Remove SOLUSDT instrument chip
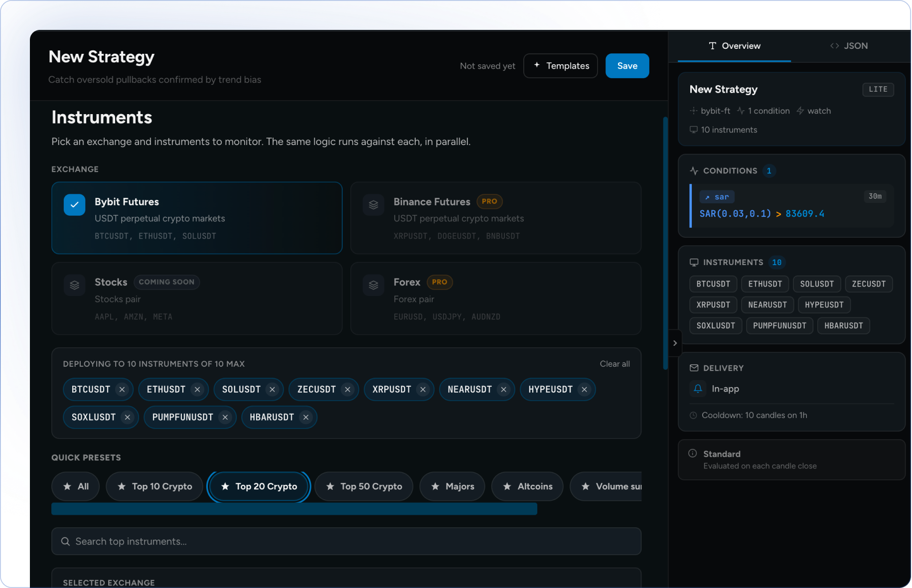This screenshot has width=912, height=588. 272,390
